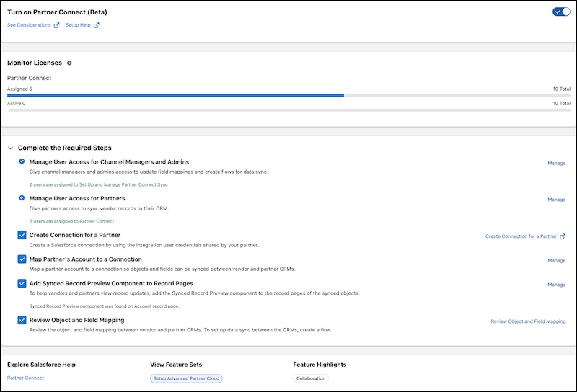Open the See Considerations link
Image resolution: width=577 pixels, height=392 pixels.
click(x=29, y=25)
